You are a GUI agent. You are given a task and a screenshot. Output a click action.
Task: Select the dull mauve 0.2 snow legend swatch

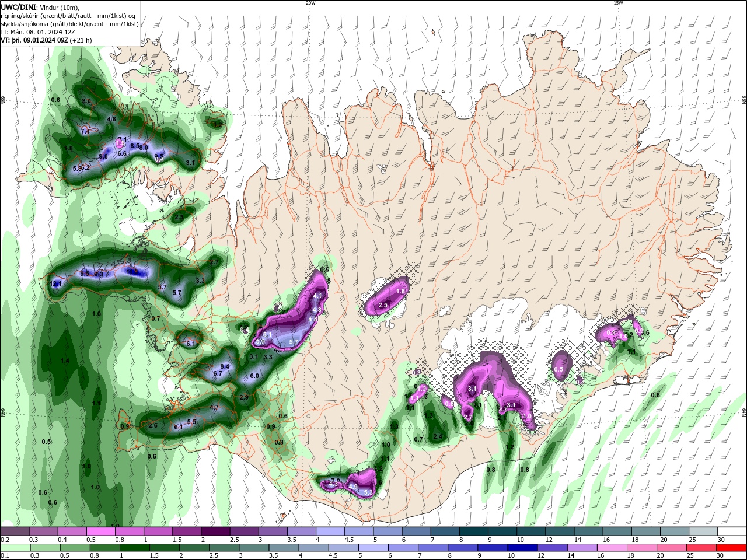[x=15, y=531]
